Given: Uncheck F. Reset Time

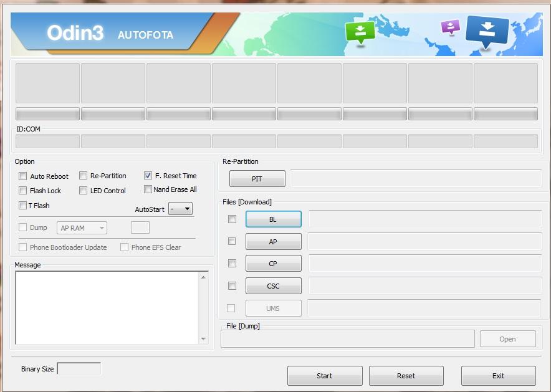Looking at the screenshot, I should click(x=148, y=175).
